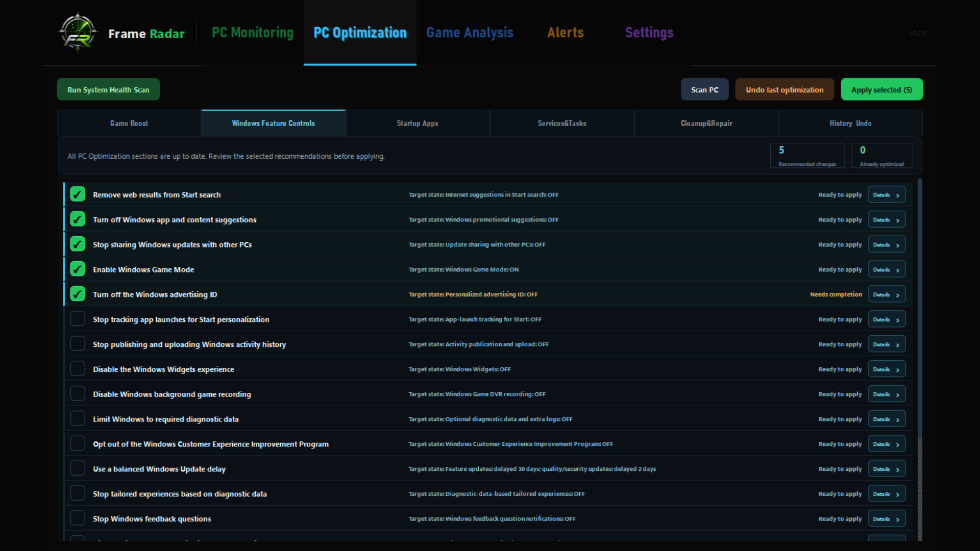Viewport: 980px width, 551px height.
Task: Open Details for Stop tracking app launches row
Action: [887, 319]
